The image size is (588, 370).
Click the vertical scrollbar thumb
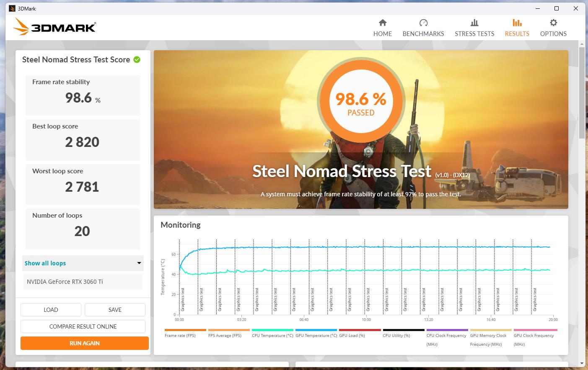(582, 93)
